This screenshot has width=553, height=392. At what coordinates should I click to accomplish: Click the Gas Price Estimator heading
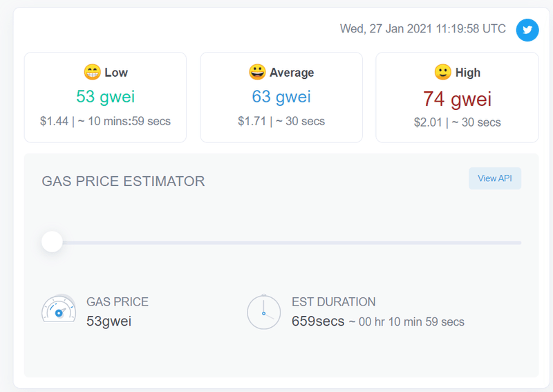123,181
